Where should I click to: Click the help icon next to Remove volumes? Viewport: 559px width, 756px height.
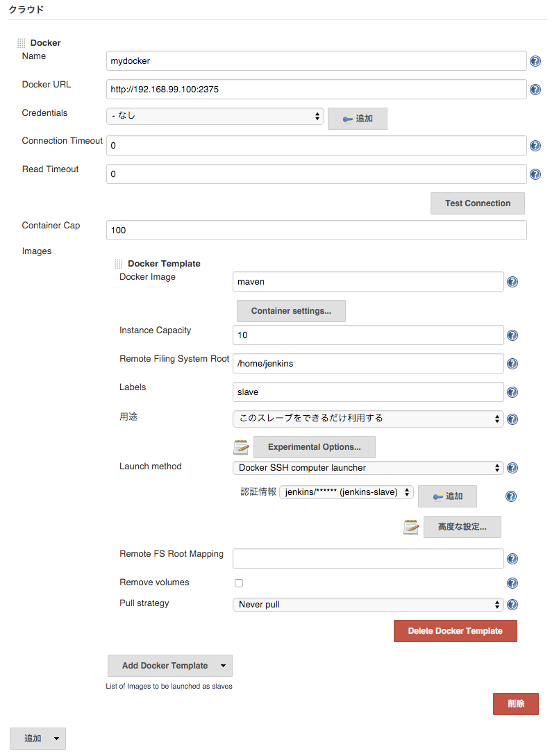click(x=512, y=582)
